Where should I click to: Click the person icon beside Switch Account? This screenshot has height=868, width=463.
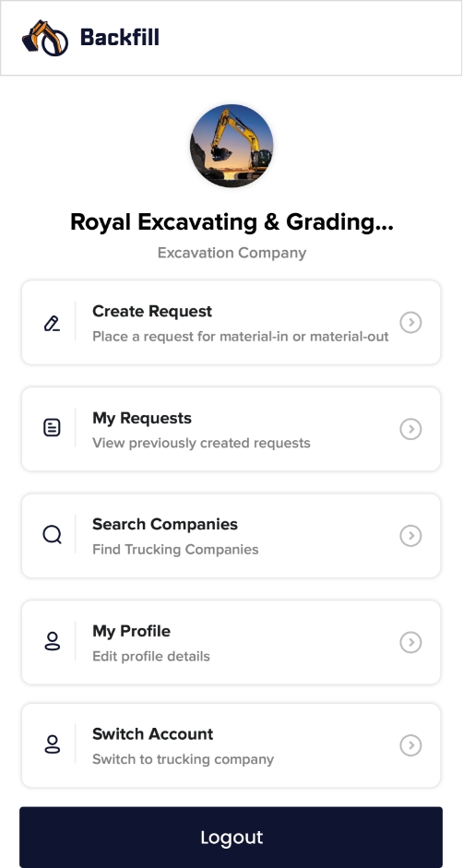point(52,744)
